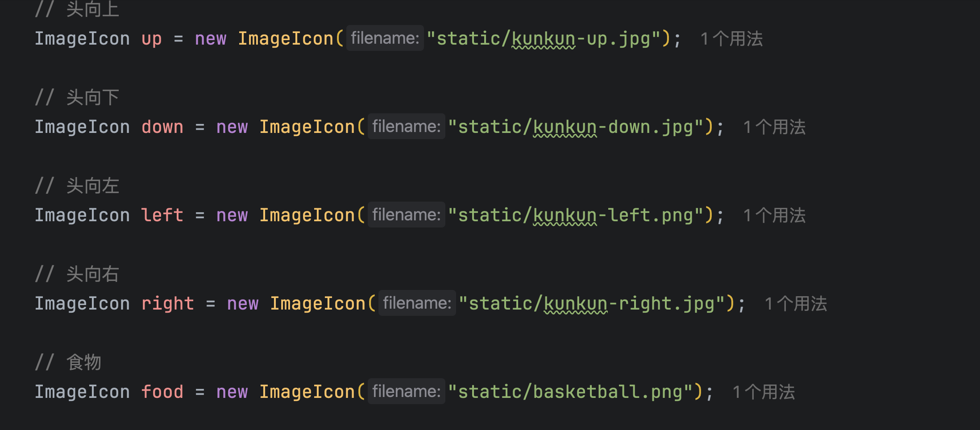Click the variable name 'left'

pos(162,215)
